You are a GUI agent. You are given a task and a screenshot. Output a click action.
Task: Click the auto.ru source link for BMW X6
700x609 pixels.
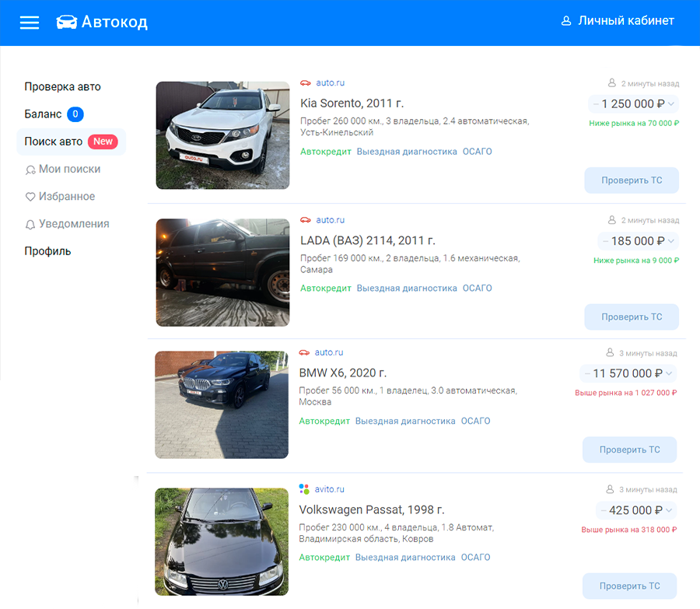point(329,352)
